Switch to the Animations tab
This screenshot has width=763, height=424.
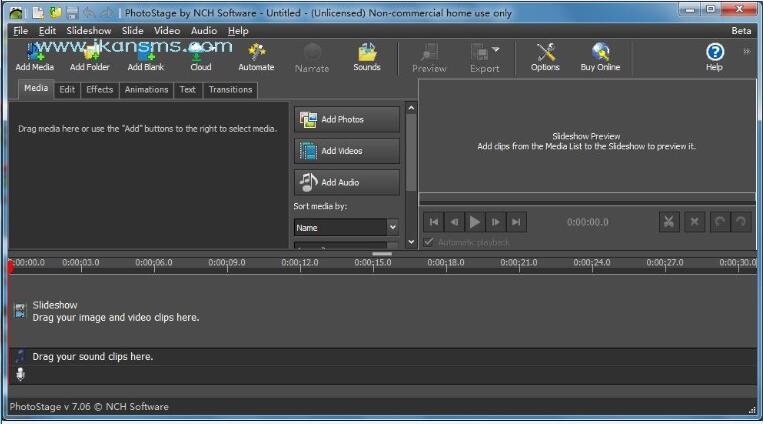pyautogui.click(x=146, y=90)
